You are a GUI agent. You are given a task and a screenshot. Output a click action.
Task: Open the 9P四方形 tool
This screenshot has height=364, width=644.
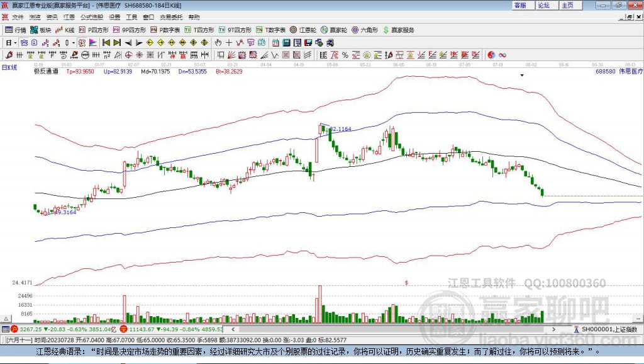[x=130, y=30]
